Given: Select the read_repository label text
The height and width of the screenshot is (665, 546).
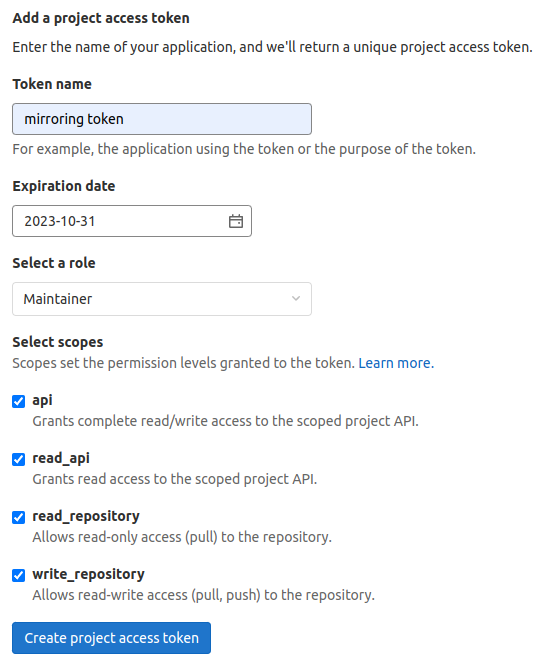Looking at the screenshot, I should 86,517.
